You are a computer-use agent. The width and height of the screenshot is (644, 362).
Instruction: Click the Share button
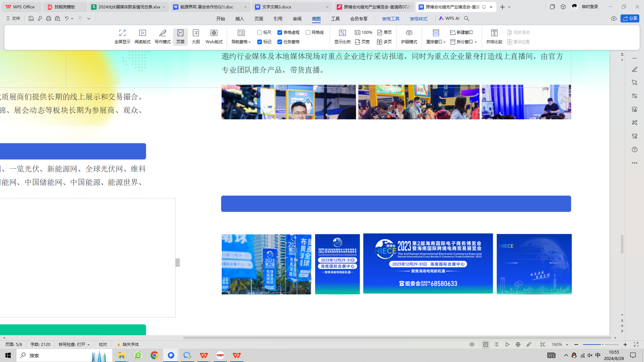click(630, 18)
